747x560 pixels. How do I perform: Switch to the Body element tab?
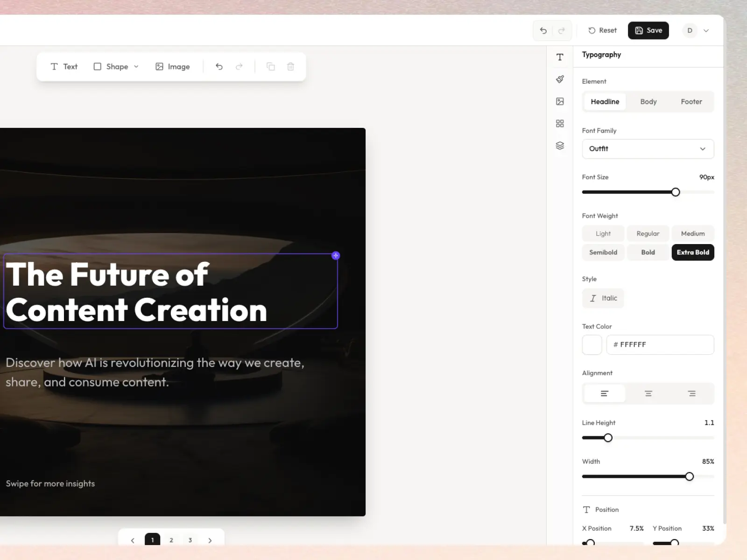coord(648,101)
